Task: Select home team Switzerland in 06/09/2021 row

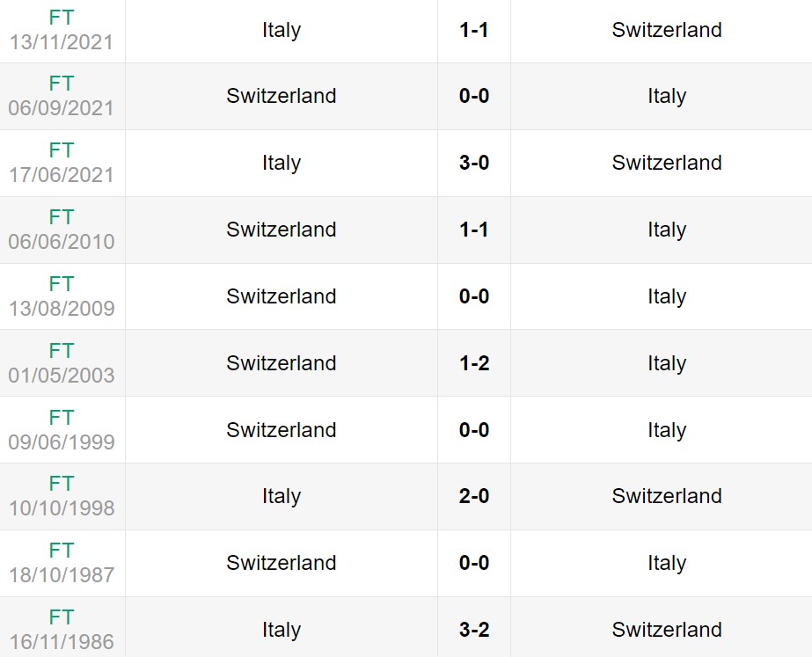Action: (282, 96)
